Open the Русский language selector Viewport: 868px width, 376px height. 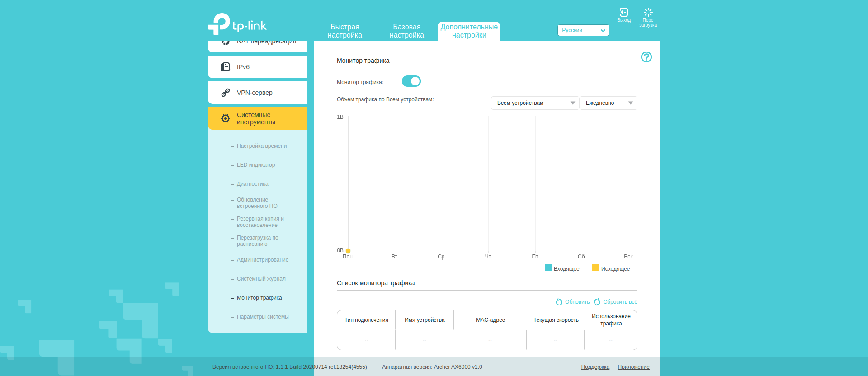coord(583,30)
